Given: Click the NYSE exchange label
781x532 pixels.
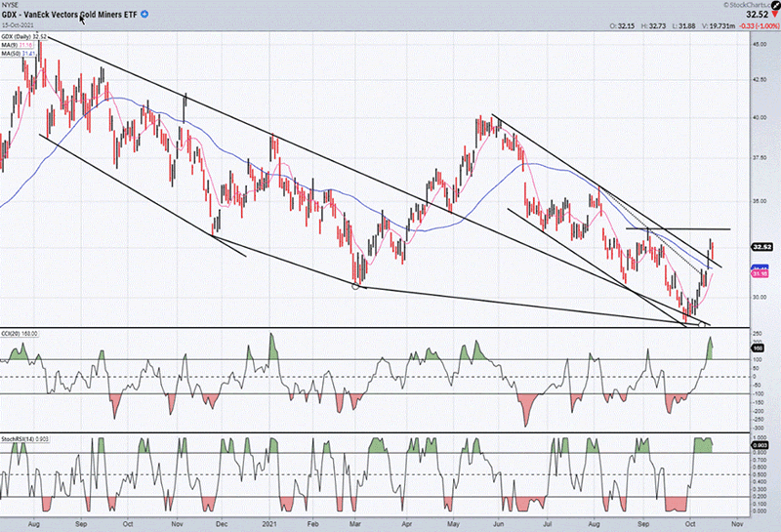Looking at the screenshot, I should click(10, 5).
